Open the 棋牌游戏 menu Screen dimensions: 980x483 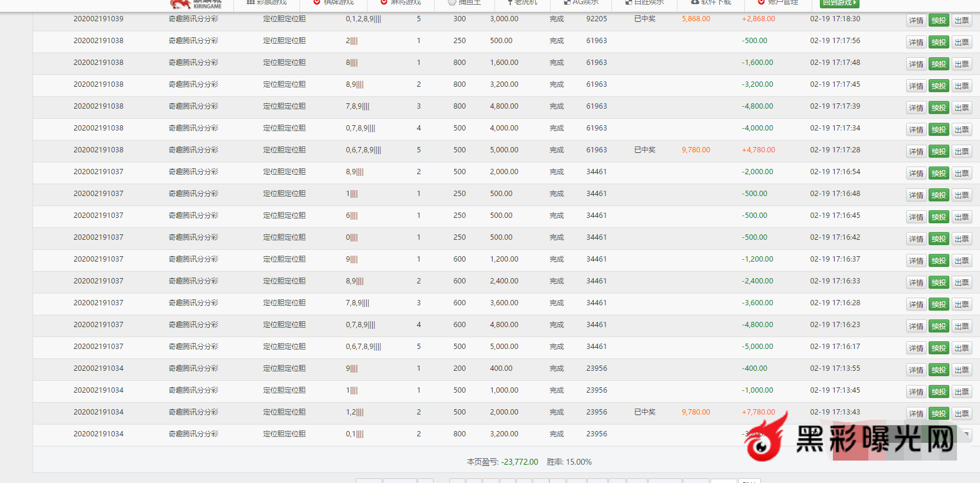pyautogui.click(x=334, y=3)
